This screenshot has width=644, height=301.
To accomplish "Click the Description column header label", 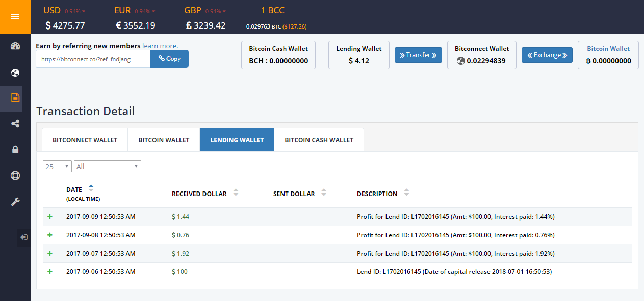I will click(377, 194).
